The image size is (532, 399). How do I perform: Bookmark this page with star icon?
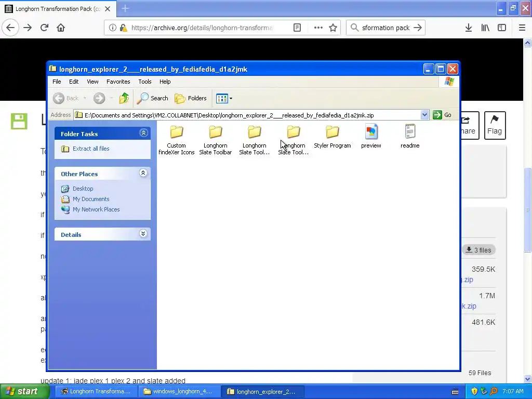[333, 28]
